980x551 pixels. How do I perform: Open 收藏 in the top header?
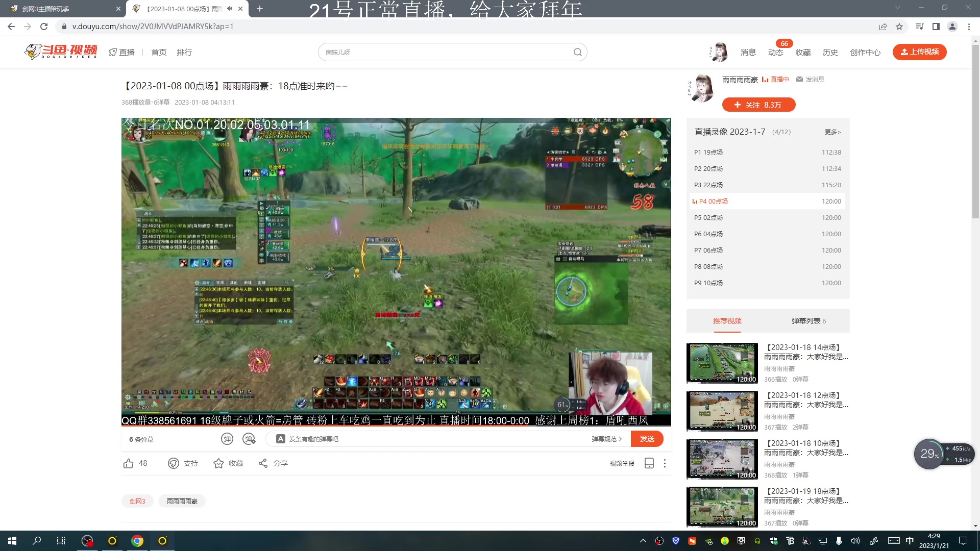tap(803, 52)
